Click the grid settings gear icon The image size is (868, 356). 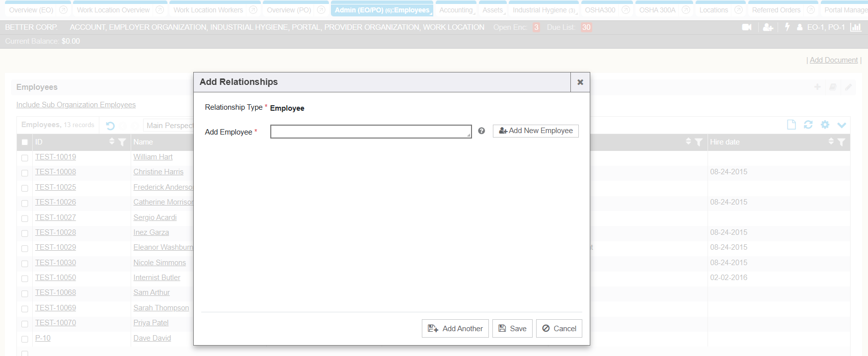(825, 125)
